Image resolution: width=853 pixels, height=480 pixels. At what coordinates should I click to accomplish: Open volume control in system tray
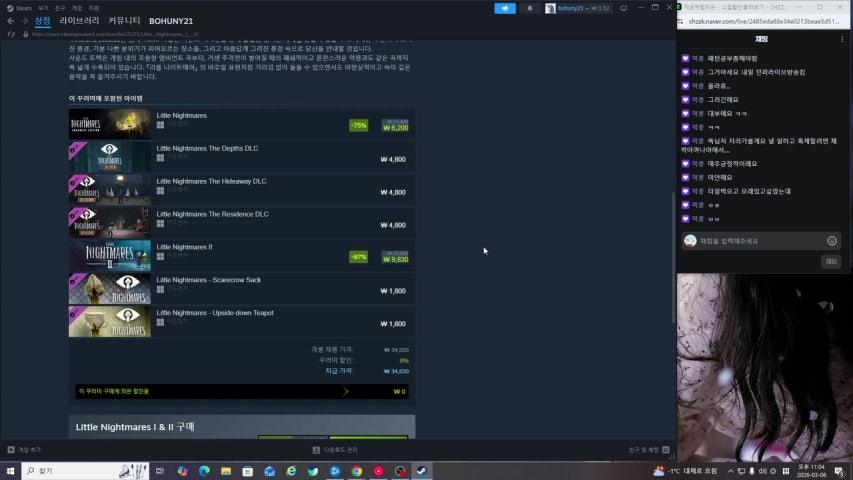[x=762, y=471]
